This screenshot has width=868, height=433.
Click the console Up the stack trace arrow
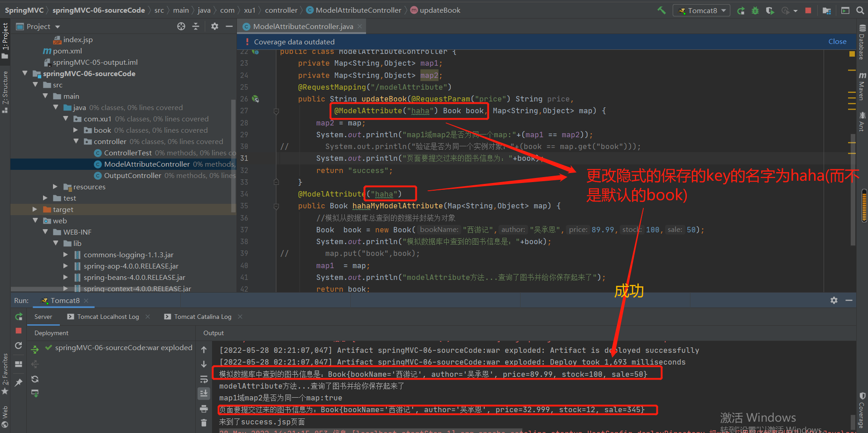point(204,350)
